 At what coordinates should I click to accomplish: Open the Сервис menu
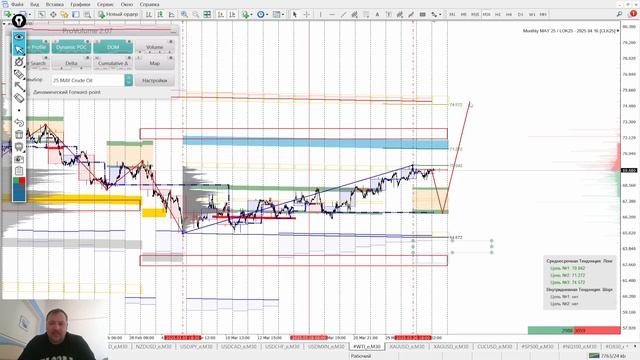[x=106, y=4]
